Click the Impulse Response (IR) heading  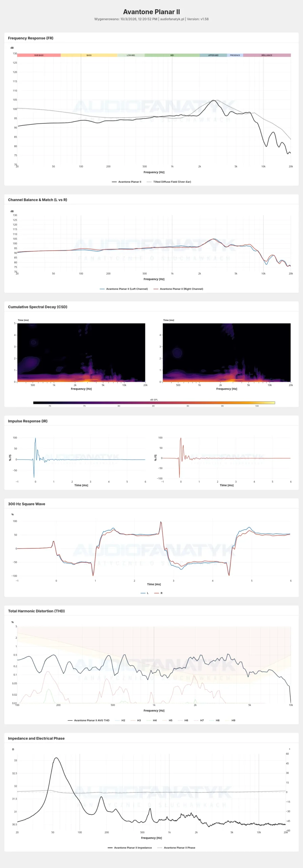(x=28, y=421)
